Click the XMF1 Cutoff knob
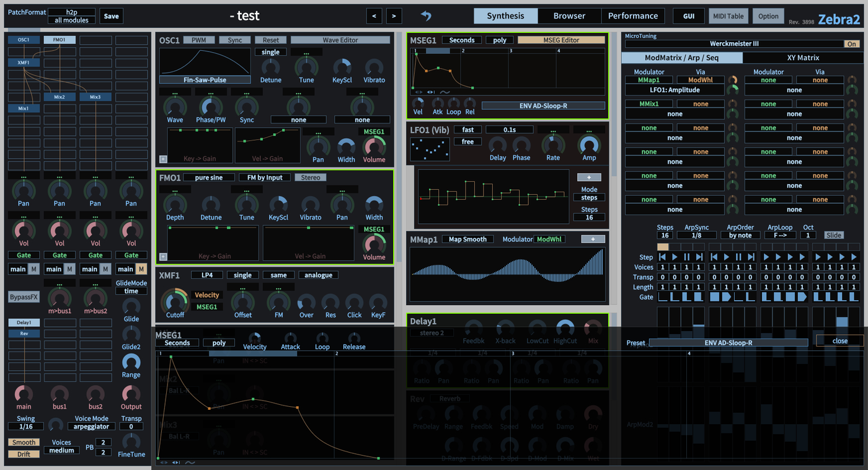The image size is (868, 470). click(x=175, y=301)
